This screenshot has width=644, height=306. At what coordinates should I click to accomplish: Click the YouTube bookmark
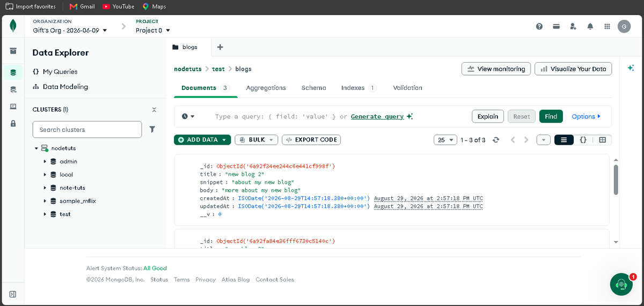[x=118, y=6]
